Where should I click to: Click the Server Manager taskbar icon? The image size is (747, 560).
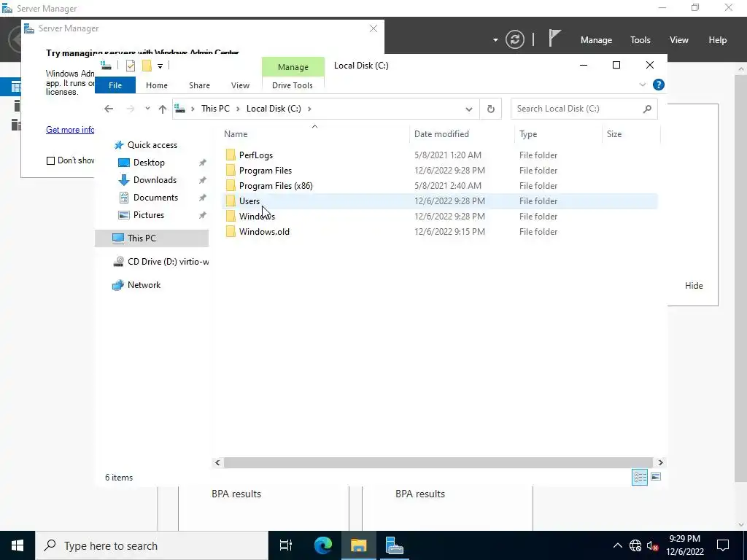[x=395, y=545]
